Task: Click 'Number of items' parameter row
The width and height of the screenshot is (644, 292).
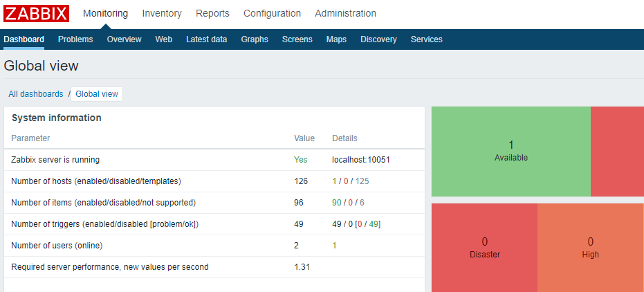Action: click(214, 203)
